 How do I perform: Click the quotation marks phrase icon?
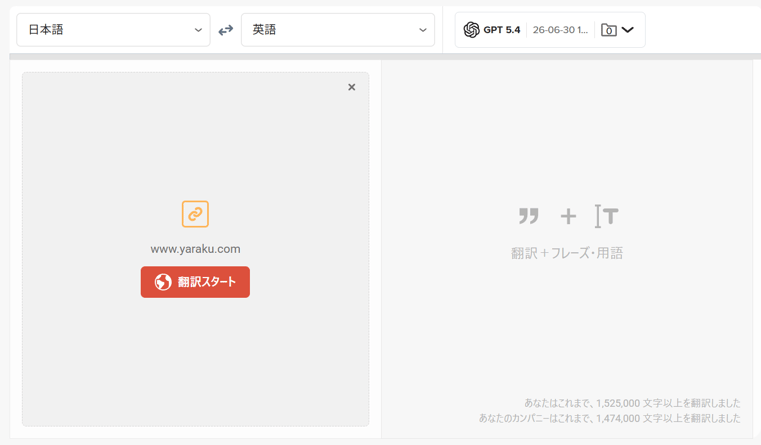click(529, 216)
